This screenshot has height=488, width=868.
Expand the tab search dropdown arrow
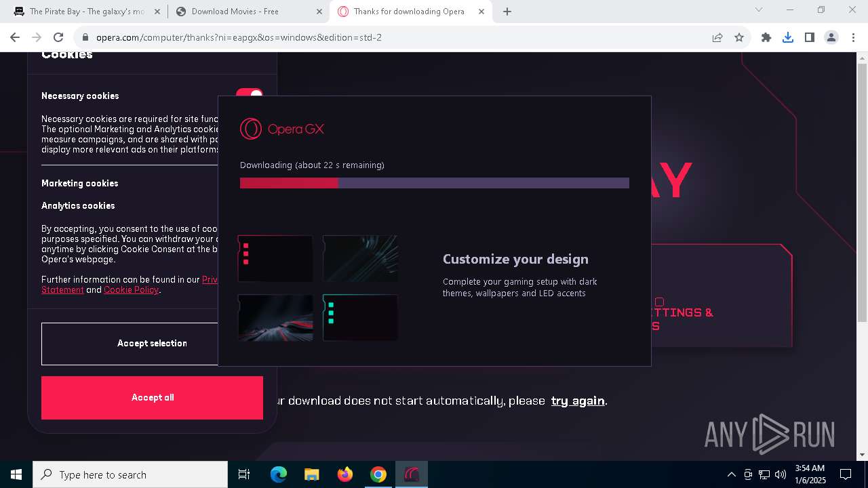click(x=759, y=10)
